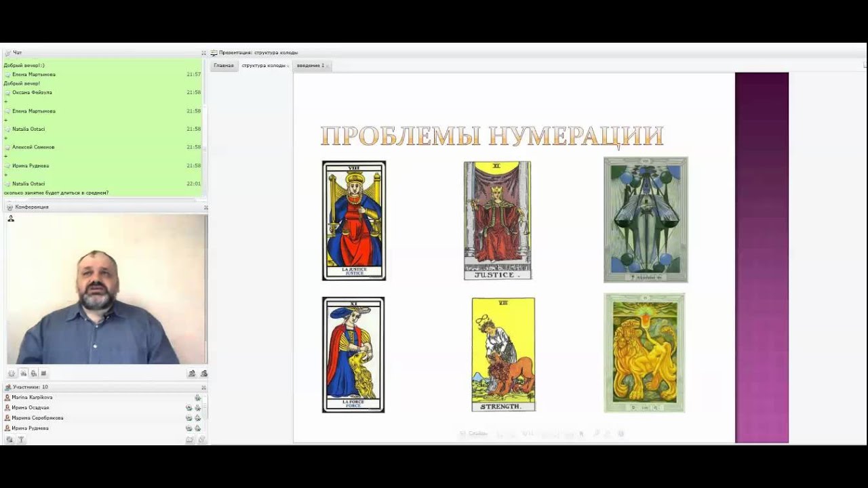Expand the Чат panel to fullscreen
This screenshot has height=488, width=868.
point(203,53)
